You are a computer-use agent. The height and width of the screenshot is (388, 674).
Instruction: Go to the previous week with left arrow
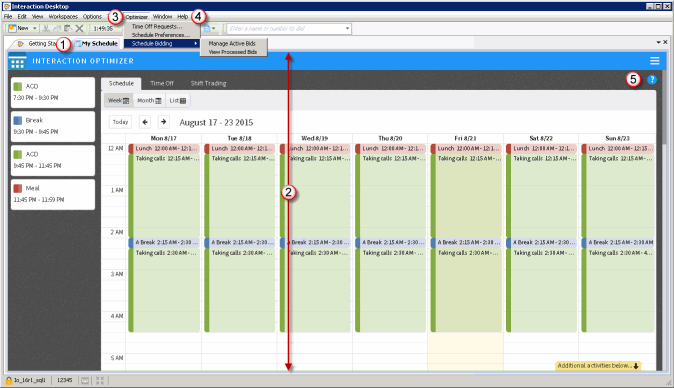click(x=145, y=122)
